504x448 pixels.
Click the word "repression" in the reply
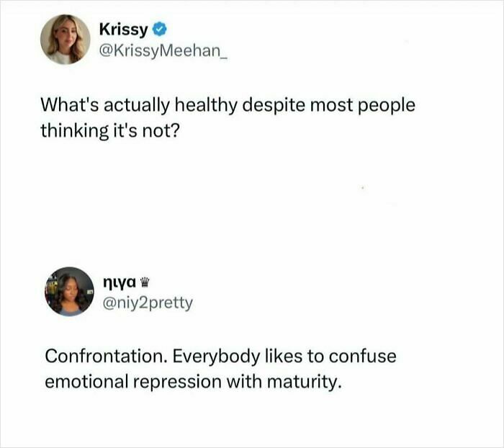pyautogui.click(x=172, y=381)
